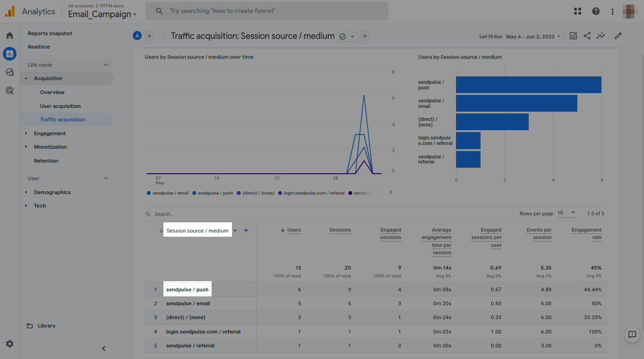
Task: Collapse the Life cycle section
Action: [x=106, y=65]
